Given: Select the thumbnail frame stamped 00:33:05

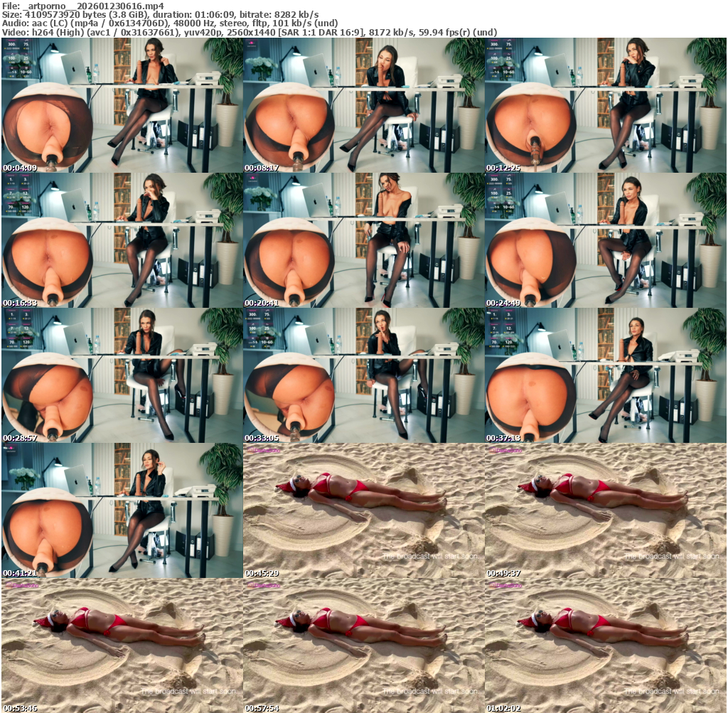Looking at the screenshot, I should tap(363, 375).
